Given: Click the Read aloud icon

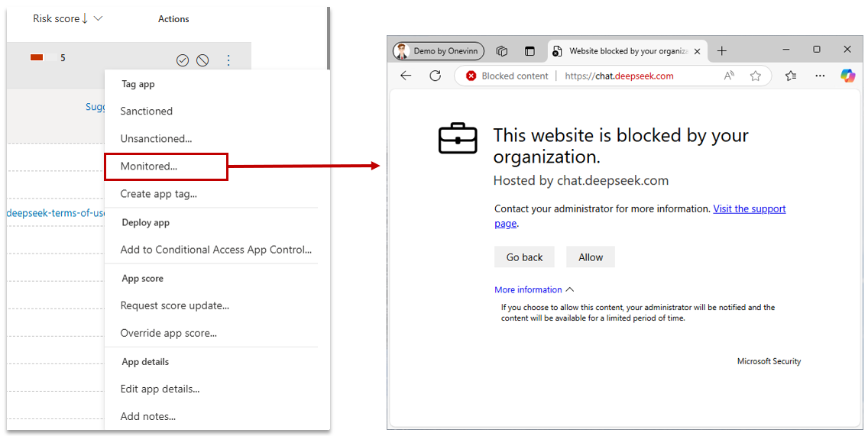Looking at the screenshot, I should click(x=729, y=76).
